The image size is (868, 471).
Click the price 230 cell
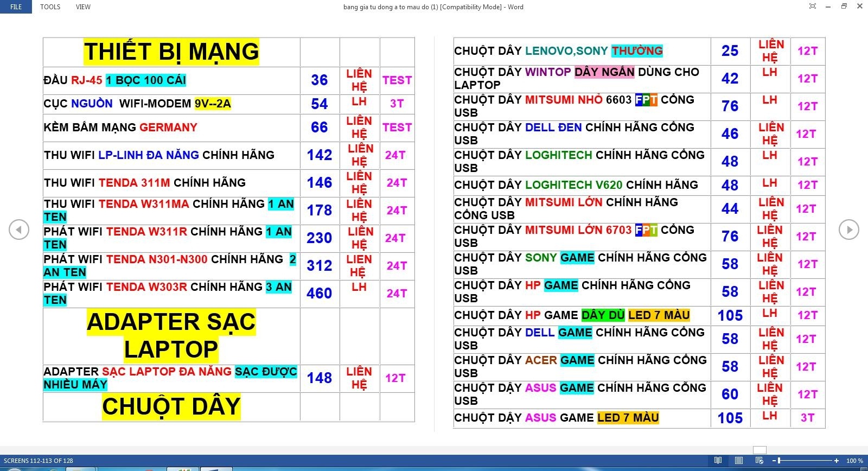pos(320,238)
